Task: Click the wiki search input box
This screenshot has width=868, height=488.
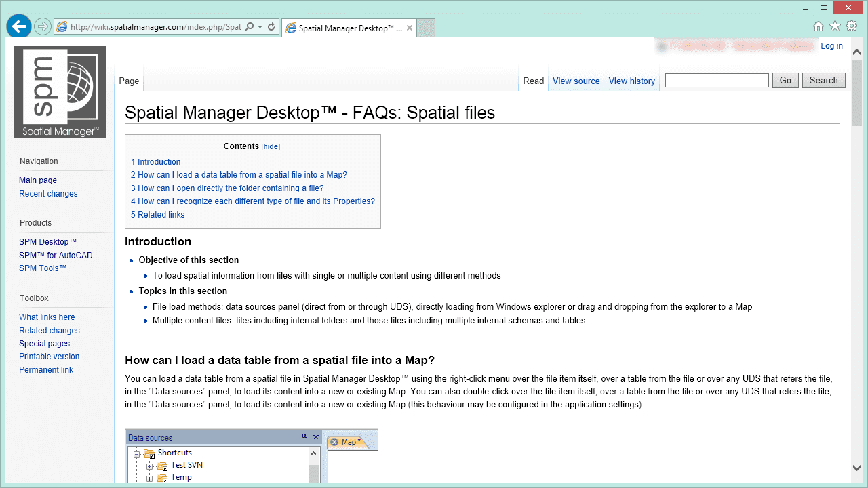Action: 717,80
